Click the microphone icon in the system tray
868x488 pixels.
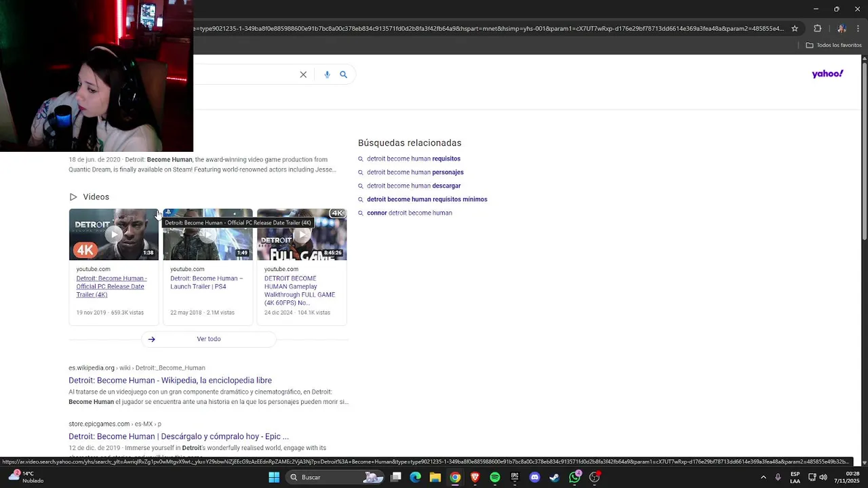coord(778,477)
